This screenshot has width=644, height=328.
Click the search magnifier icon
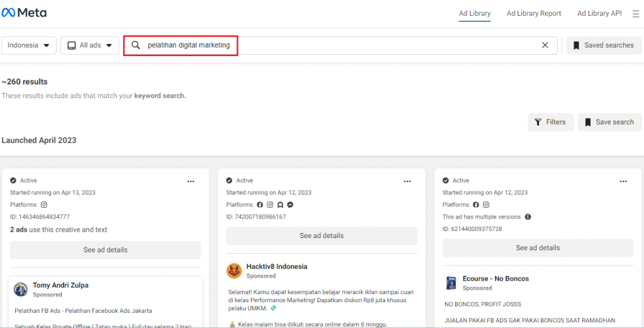[136, 45]
